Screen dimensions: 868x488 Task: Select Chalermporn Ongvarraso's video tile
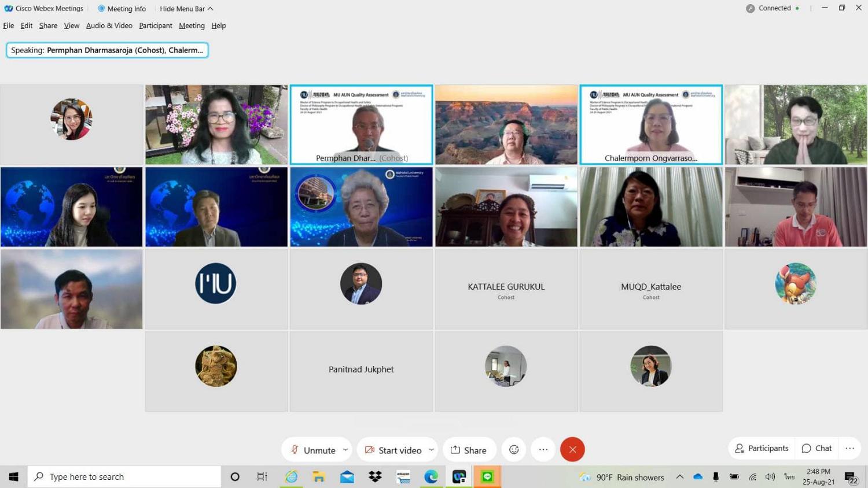651,125
